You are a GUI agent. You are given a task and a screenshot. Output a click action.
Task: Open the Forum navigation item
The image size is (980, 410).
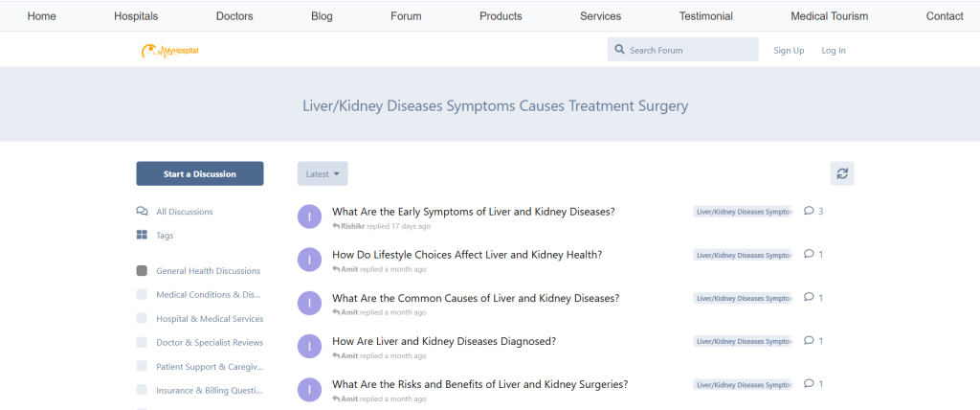(406, 16)
